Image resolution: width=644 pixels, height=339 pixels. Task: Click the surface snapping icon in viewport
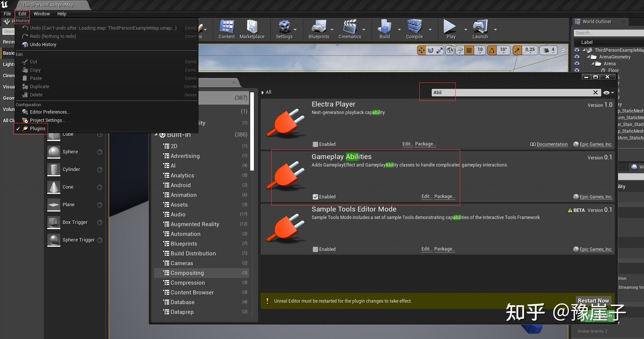(x=459, y=50)
